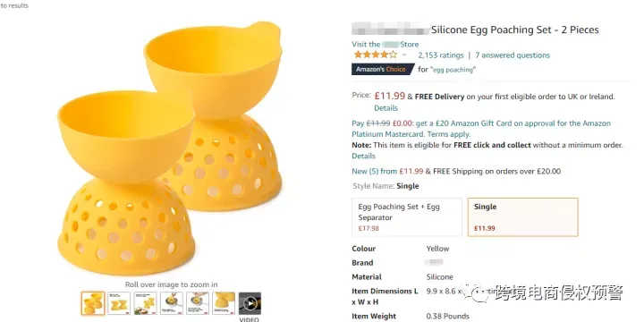Click the star rating icons
644x322 pixels.
376,55
